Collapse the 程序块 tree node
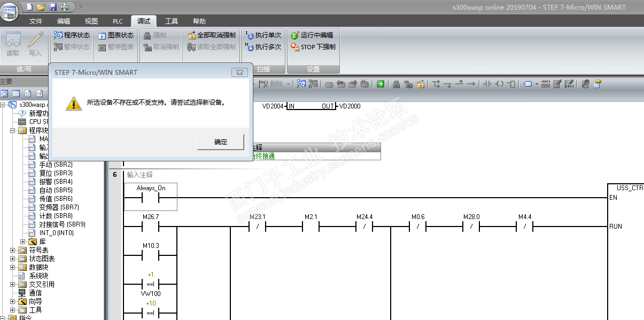Screen dimensions: 644x320 [x=13, y=130]
